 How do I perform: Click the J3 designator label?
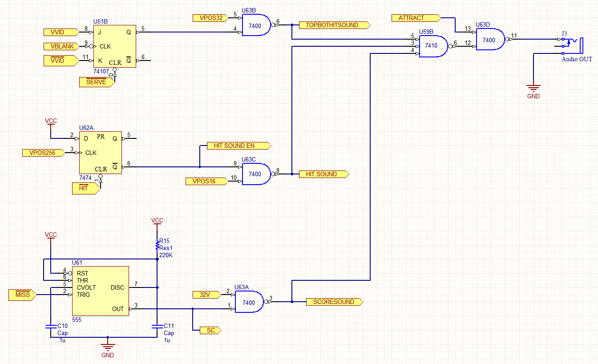564,33
